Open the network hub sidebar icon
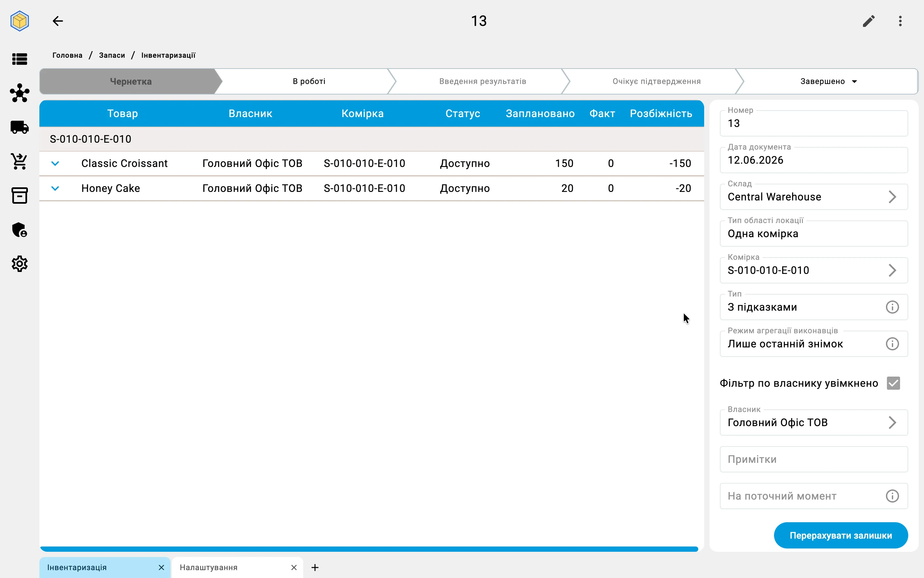Screen dimensions: 924x578 click(19, 93)
